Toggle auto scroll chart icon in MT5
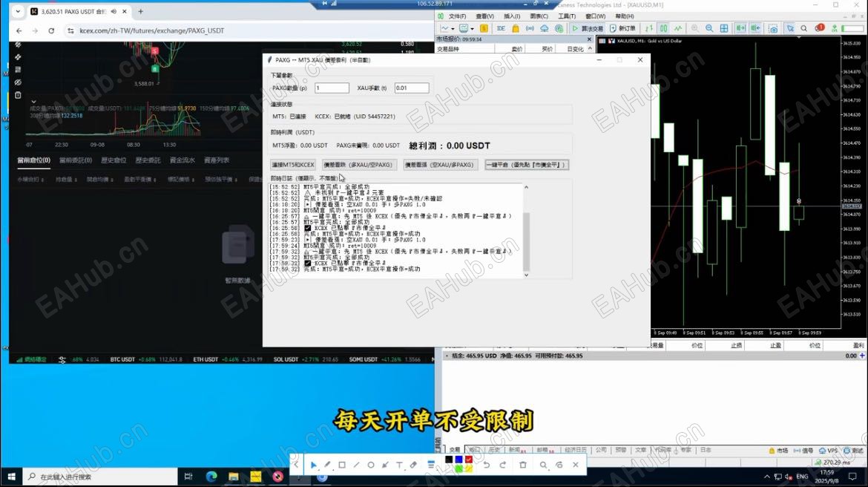 click(740, 28)
